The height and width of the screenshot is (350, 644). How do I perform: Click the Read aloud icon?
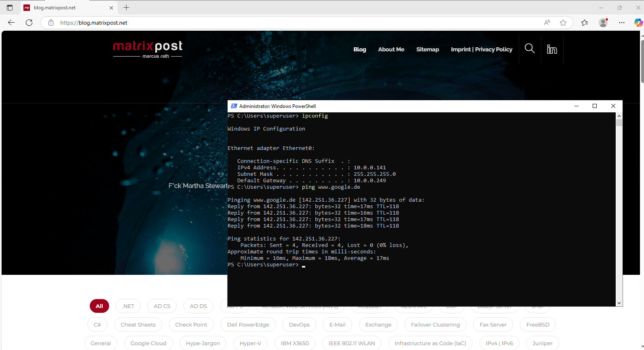[x=547, y=23]
